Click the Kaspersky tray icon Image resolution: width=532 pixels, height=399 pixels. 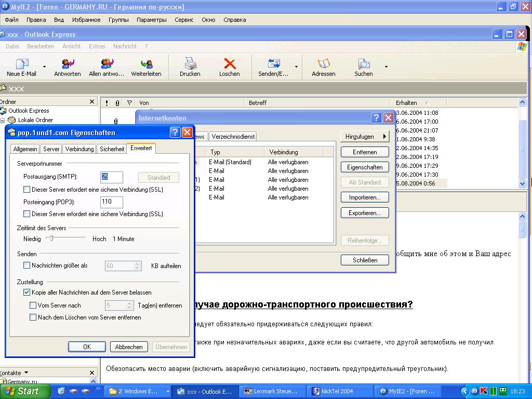tap(484, 391)
